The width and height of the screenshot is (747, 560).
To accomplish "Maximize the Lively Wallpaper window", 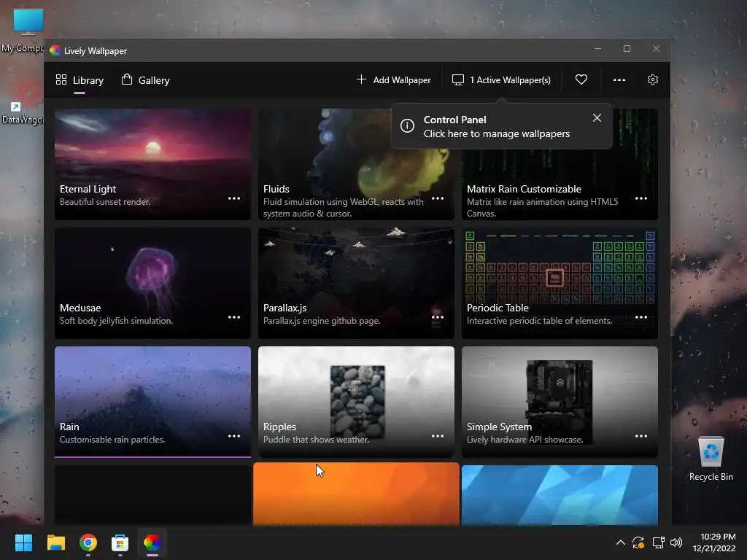I will coord(627,49).
